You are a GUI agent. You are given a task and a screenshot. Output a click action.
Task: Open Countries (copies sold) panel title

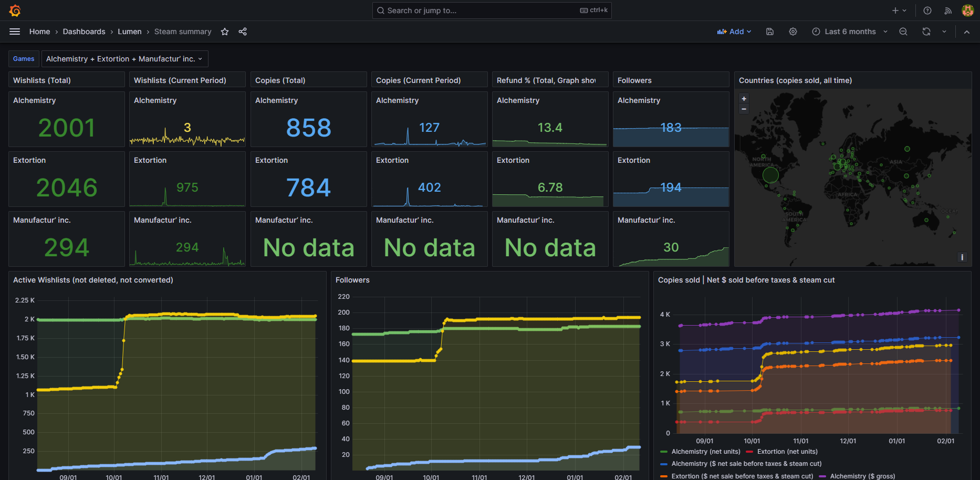coord(795,80)
